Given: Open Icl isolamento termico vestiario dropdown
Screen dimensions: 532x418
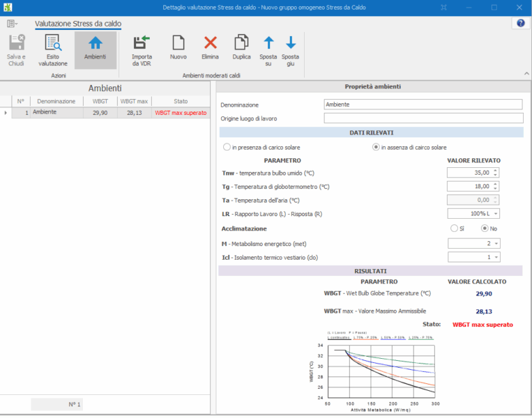Looking at the screenshot, I should click(x=496, y=257).
